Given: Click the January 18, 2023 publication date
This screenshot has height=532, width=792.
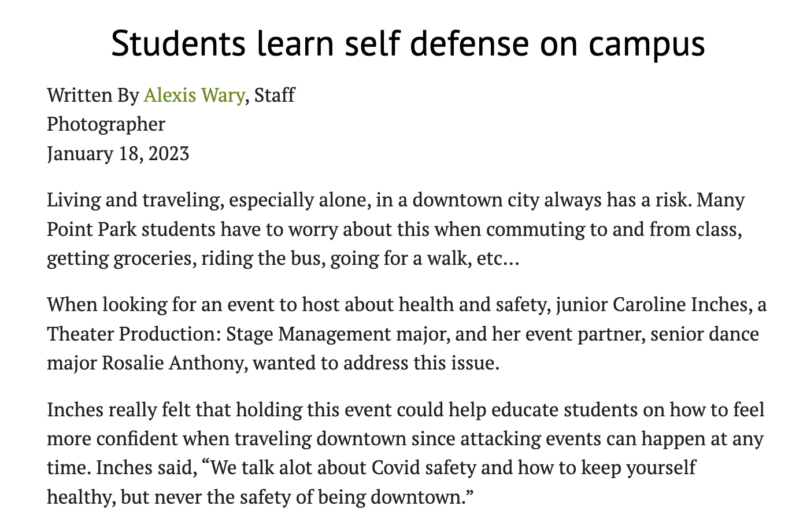Looking at the screenshot, I should [118, 153].
